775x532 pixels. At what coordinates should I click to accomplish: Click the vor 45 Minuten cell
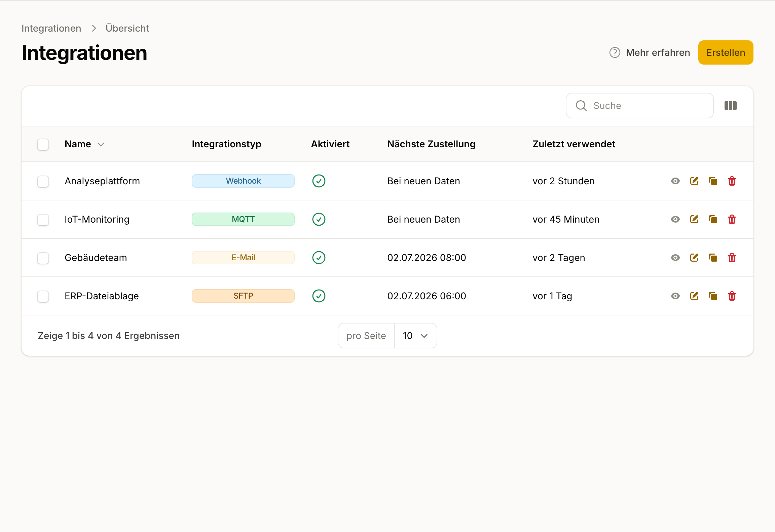566,219
